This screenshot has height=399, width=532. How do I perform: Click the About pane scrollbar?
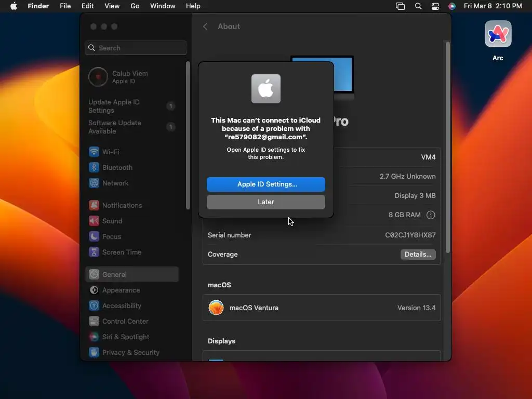coord(447,147)
